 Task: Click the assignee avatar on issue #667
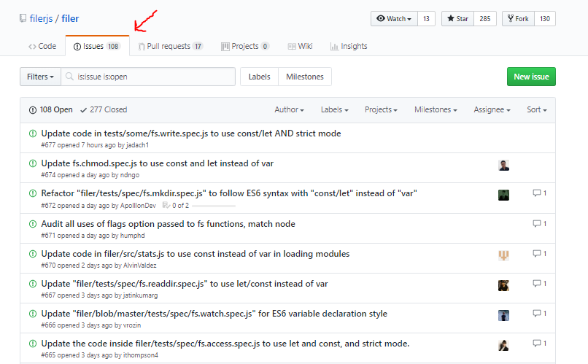click(503, 285)
